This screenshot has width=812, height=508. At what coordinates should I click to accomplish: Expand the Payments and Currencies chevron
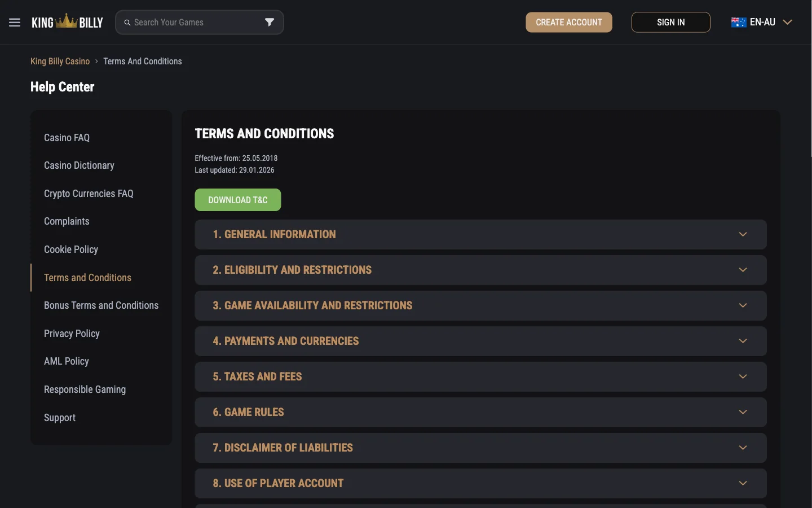[x=743, y=341]
